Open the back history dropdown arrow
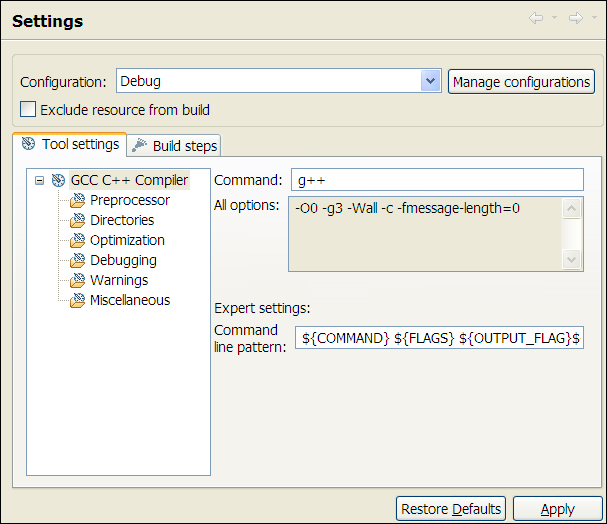 click(554, 17)
